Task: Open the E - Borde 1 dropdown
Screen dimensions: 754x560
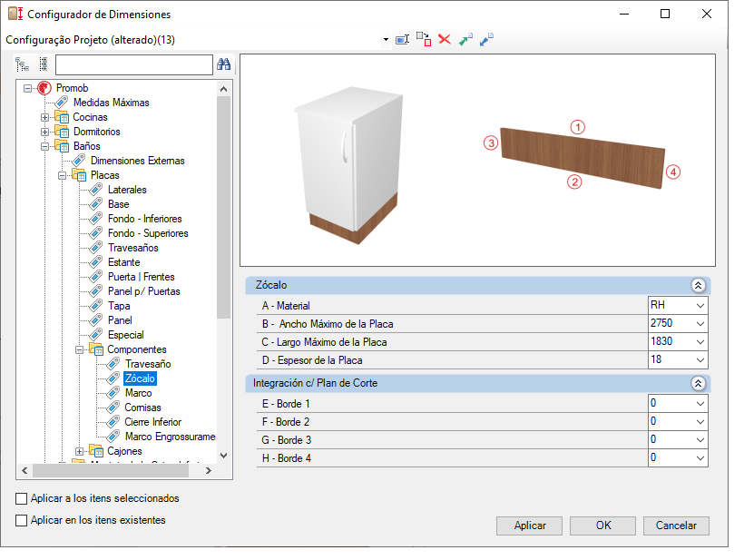Action: tap(700, 404)
